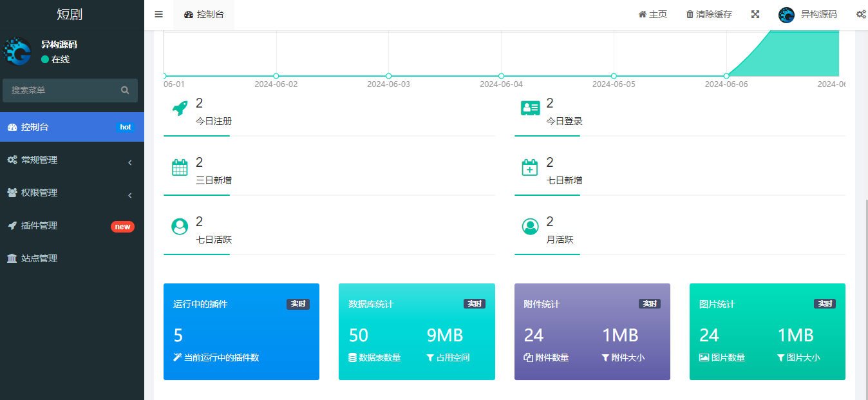
Task: Click 清除缓存 to clear cache
Action: point(709,14)
